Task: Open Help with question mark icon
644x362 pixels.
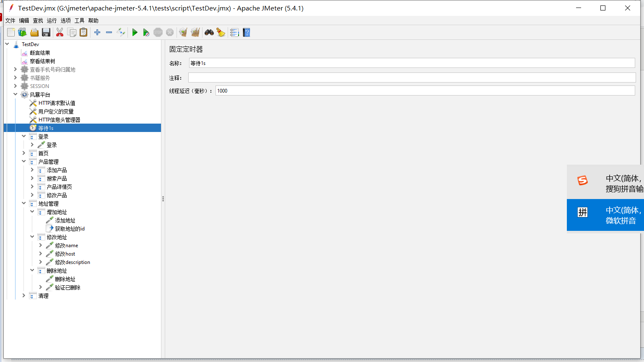Action: click(247, 32)
